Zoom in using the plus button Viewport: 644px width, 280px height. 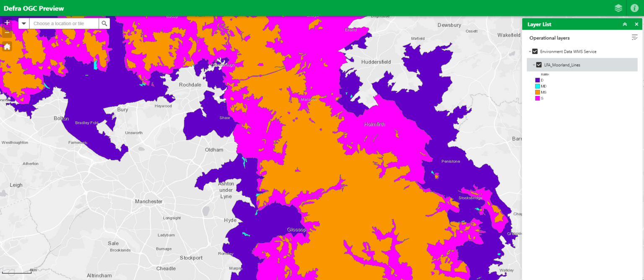[x=7, y=23]
